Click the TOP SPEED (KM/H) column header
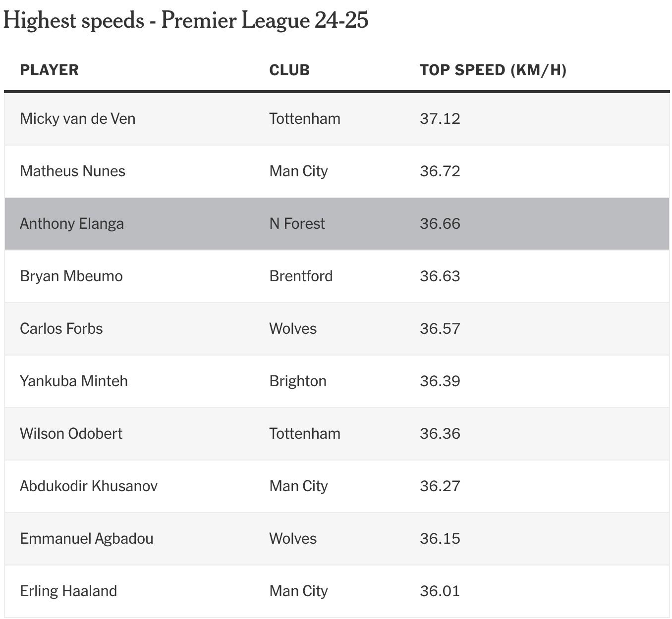Viewport: 672px width, 619px height. [x=493, y=70]
